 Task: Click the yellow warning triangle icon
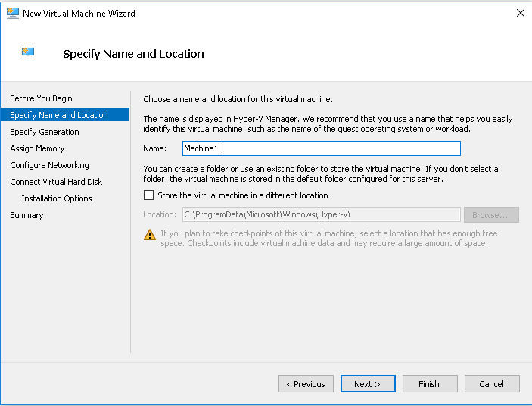click(150, 234)
